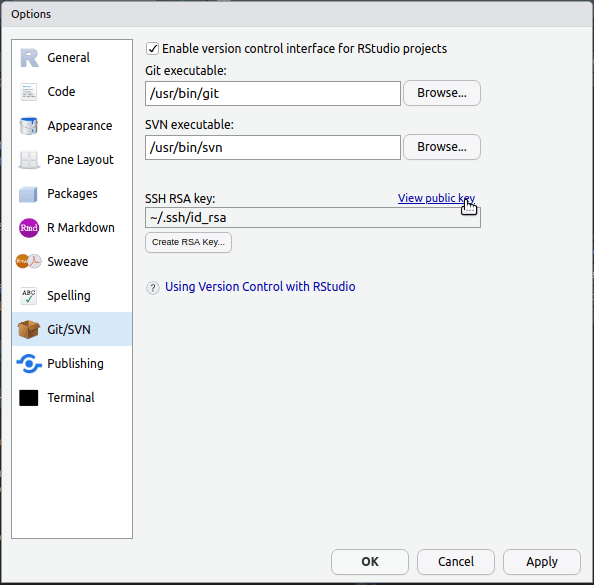
Task: Click the 'SSH RSA key:' label
Action: click(180, 199)
